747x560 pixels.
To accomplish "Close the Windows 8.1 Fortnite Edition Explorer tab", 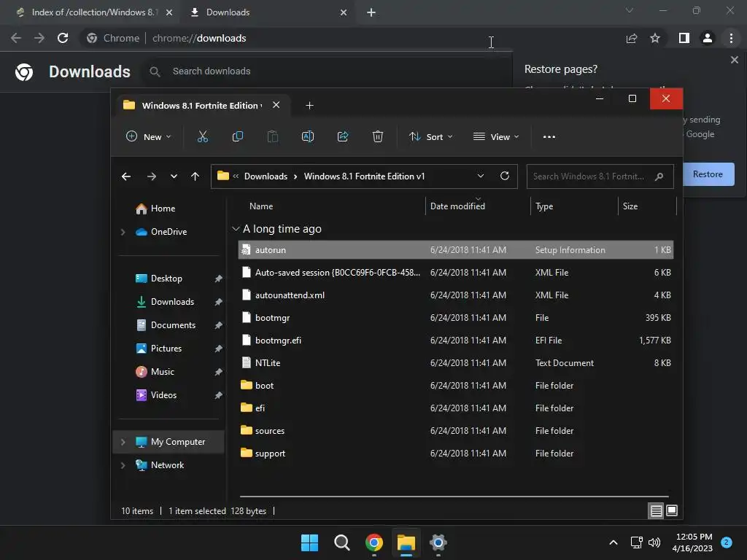I will click(276, 105).
